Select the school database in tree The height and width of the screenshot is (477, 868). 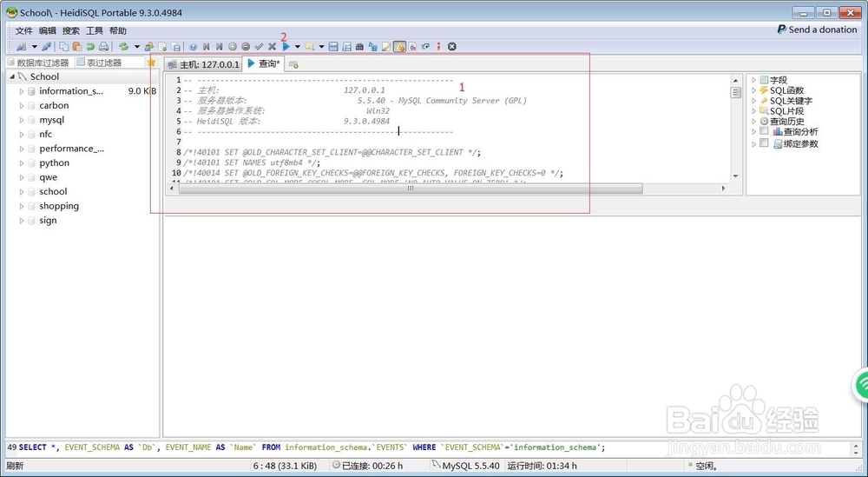click(53, 192)
